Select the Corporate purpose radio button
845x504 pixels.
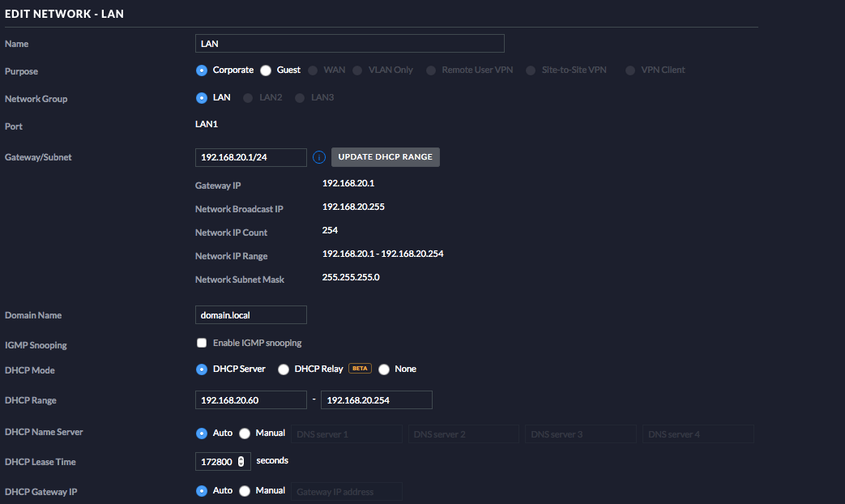[202, 70]
